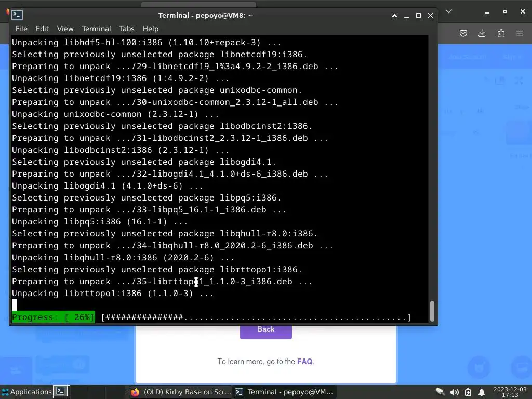The width and height of the screenshot is (532, 399).
Task: Click 'Unpacking libpq5:i386 (16.1-1)' line
Action: click(100, 222)
